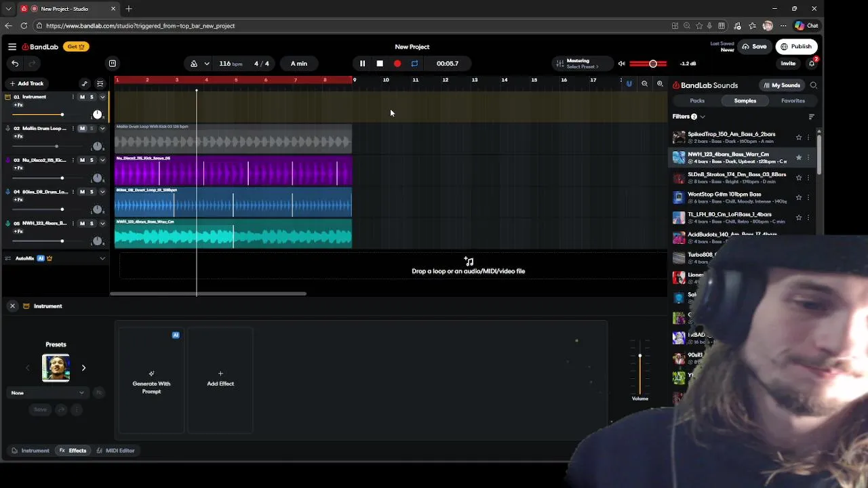Expand track 05 NWH_123 chevron
The image size is (868, 488).
click(102, 223)
